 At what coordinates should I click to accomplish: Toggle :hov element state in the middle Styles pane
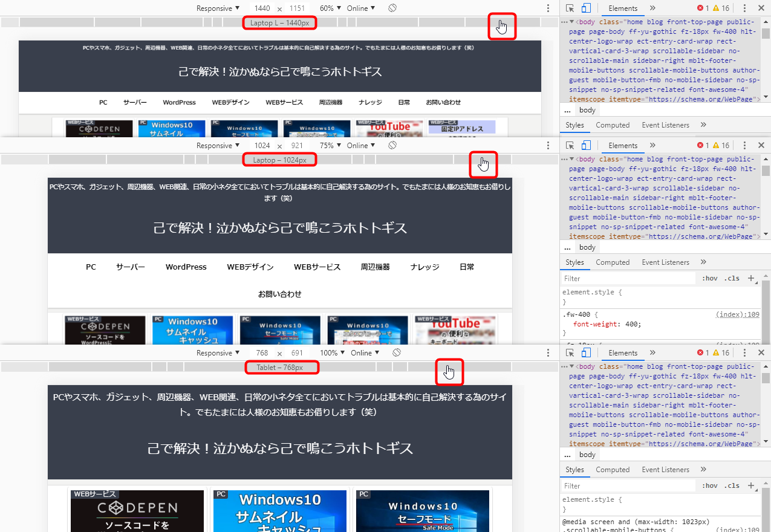(710, 279)
